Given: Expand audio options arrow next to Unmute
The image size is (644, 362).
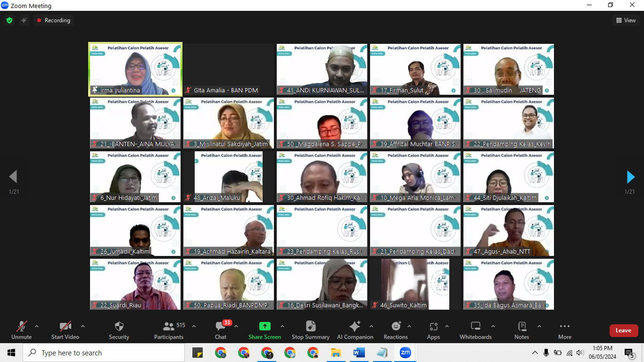Looking at the screenshot, I should (37, 326).
